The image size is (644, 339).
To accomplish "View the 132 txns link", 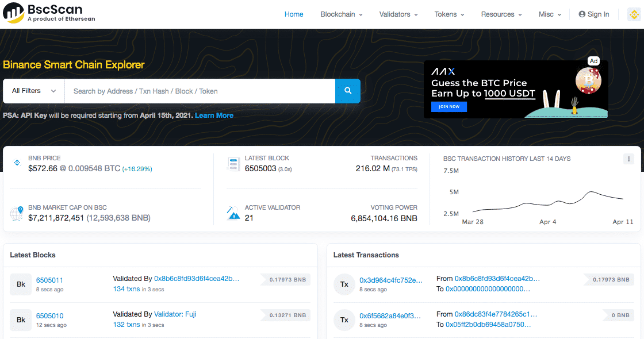I will (126, 325).
